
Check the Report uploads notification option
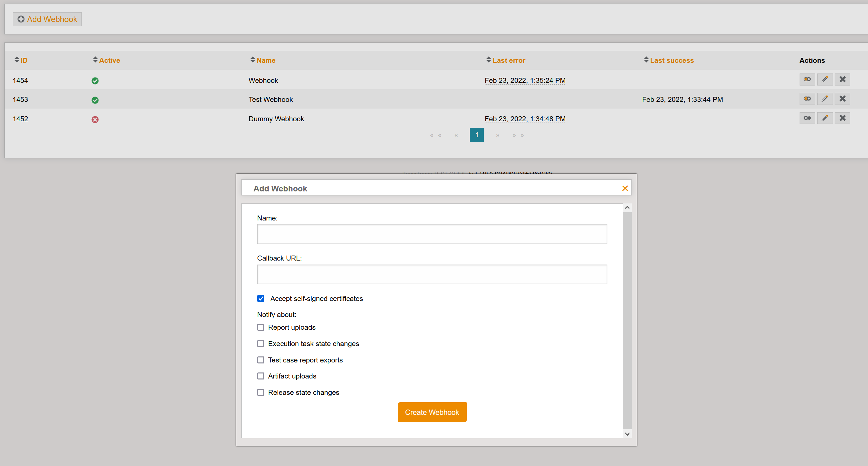(261, 327)
